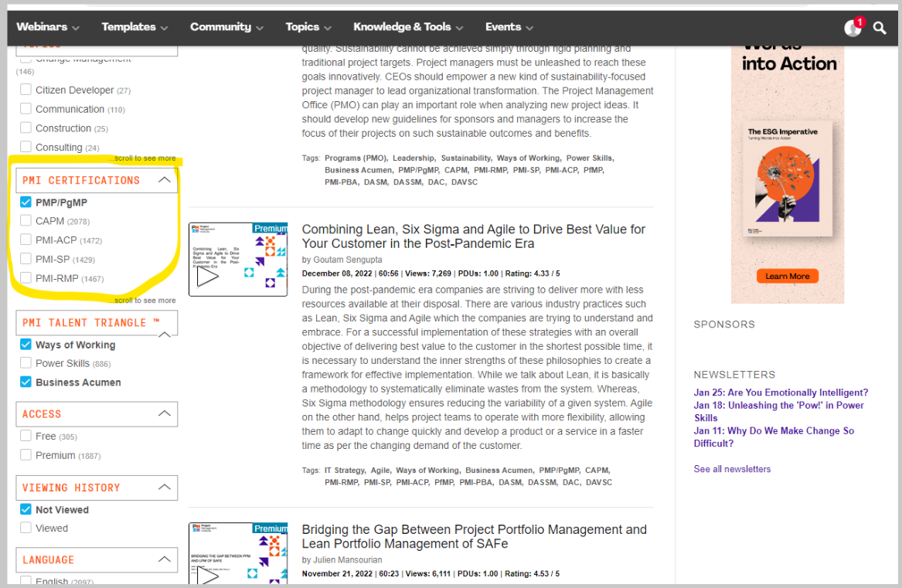This screenshot has height=588, width=902.
Task: Open the ESG Imperative book cover ad
Action: (787, 179)
